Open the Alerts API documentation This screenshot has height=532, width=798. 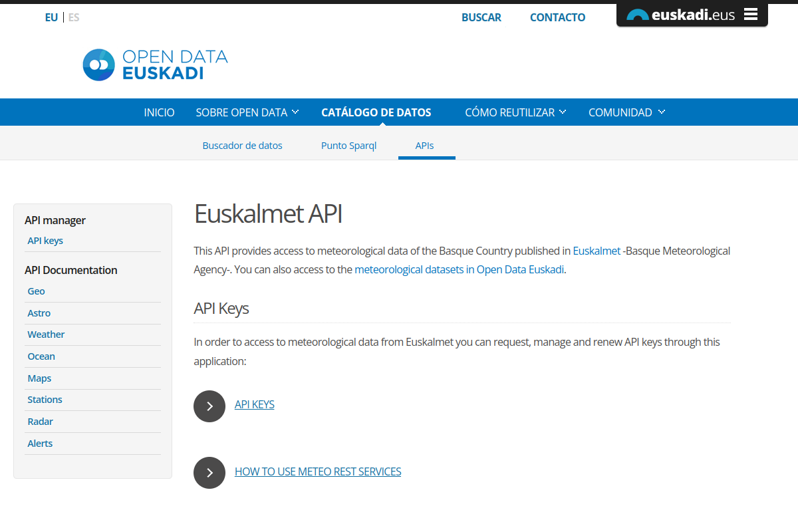[40, 444]
